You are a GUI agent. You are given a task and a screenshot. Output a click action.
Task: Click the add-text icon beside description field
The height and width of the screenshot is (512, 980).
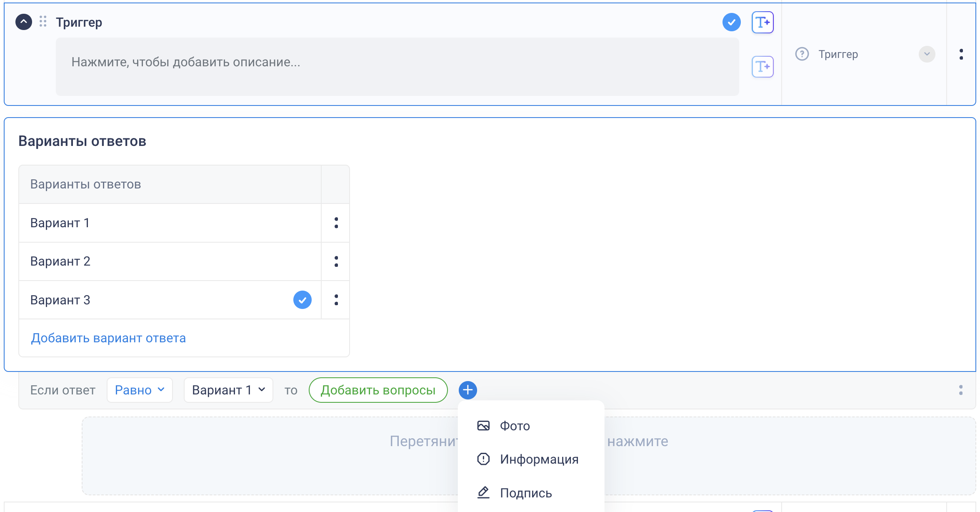[x=762, y=67]
